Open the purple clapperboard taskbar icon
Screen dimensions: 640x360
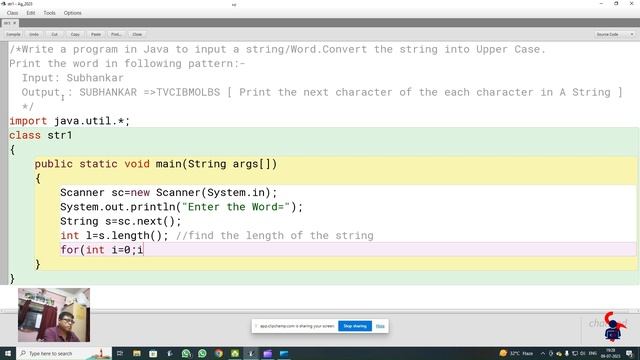point(268,353)
